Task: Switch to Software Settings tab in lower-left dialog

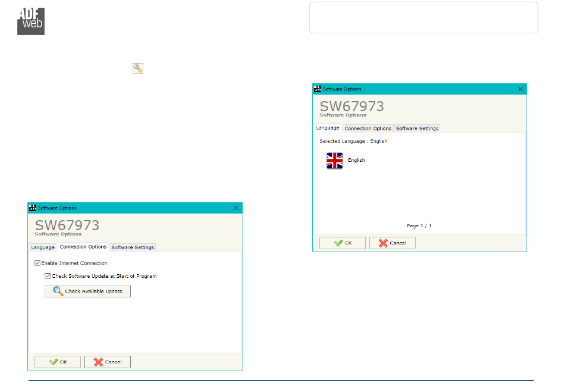Action: pos(133,247)
